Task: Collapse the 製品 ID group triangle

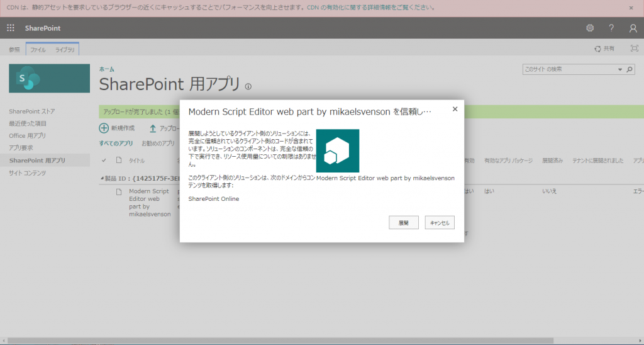Action: [103, 178]
